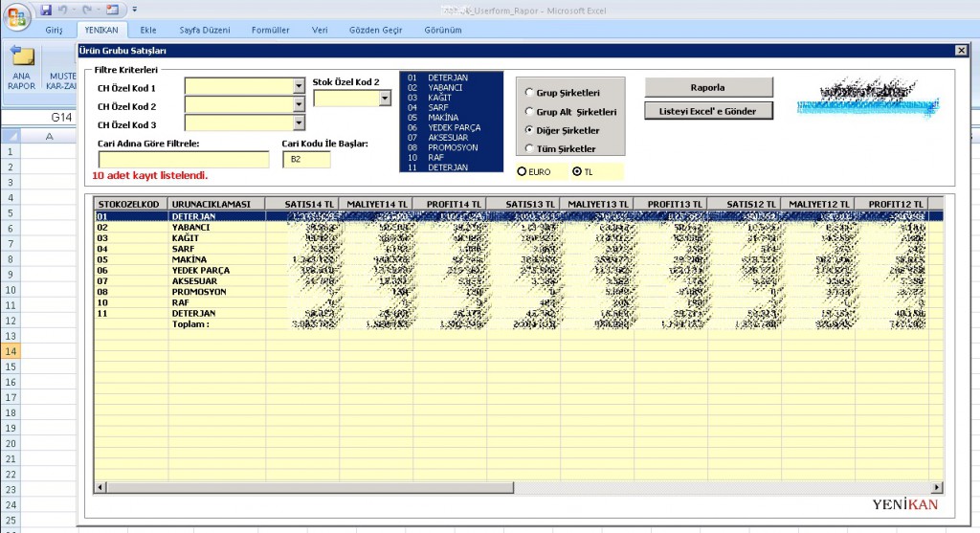Click the Save icon in quick access toolbar
This screenshot has width=980, height=533.
(46, 10)
